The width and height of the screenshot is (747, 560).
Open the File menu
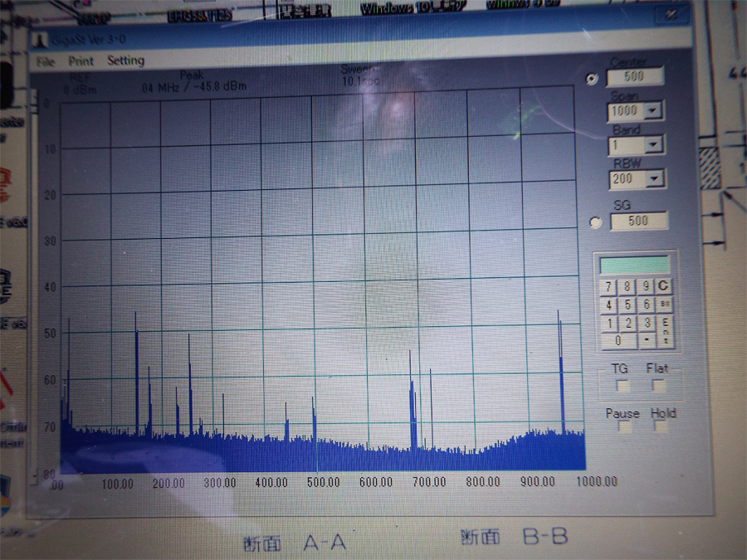click(46, 61)
